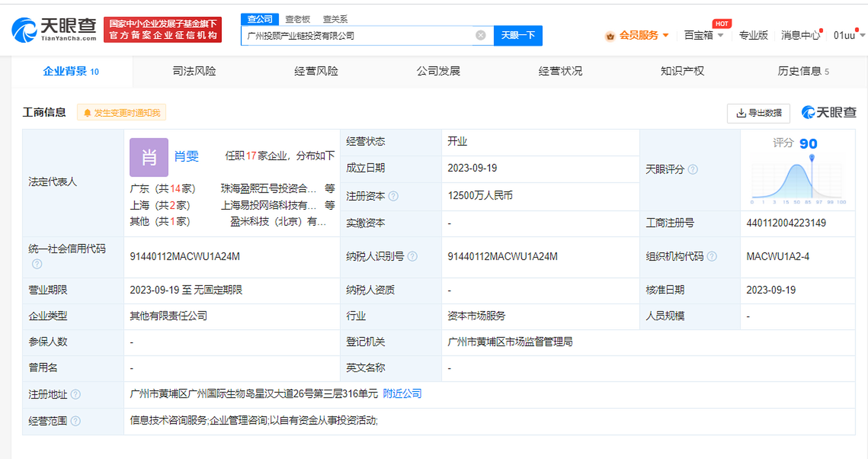Select the 查老板 search mode
Screen dimensions: 868x459
click(297, 19)
